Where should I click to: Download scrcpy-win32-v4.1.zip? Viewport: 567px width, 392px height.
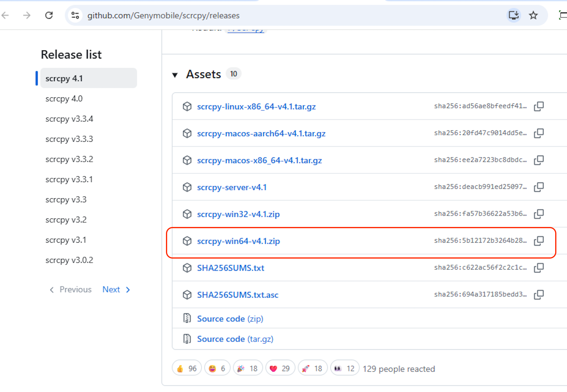point(238,214)
